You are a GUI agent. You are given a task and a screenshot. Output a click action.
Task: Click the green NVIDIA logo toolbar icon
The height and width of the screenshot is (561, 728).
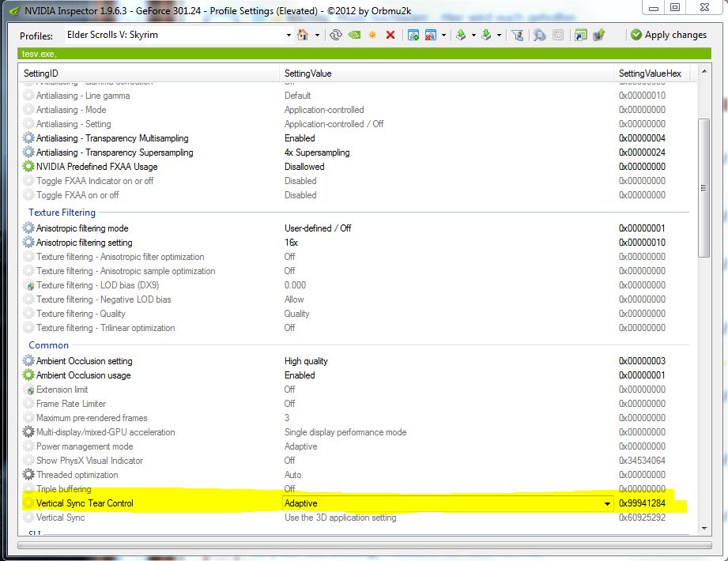355,35
